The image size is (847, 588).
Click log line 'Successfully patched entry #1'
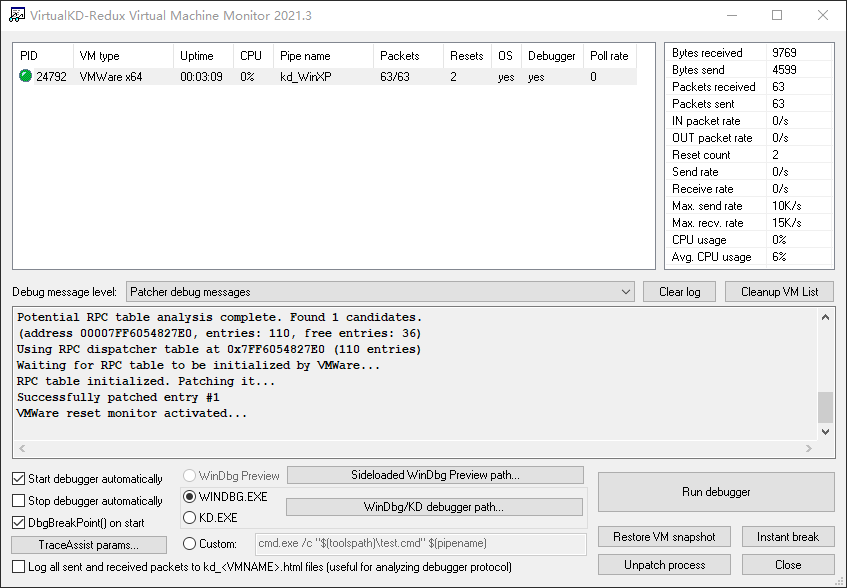[118, 397]
